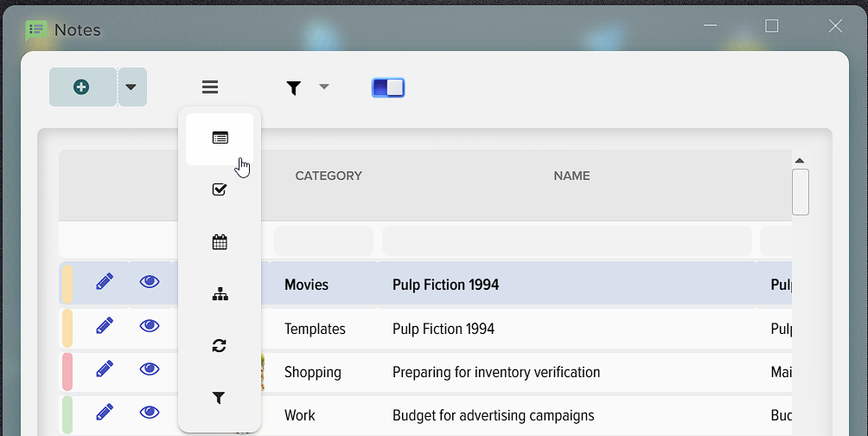This screenshot has width=868, height=436.
Task: Click the CATEGORY column header
Action: [x=329, y=176]
